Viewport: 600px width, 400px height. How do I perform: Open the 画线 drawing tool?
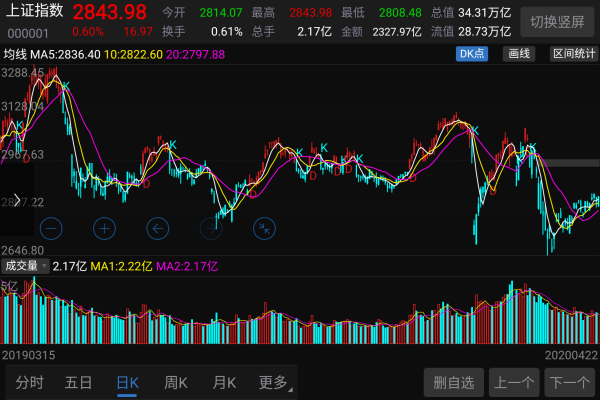[x=519, y=54]
